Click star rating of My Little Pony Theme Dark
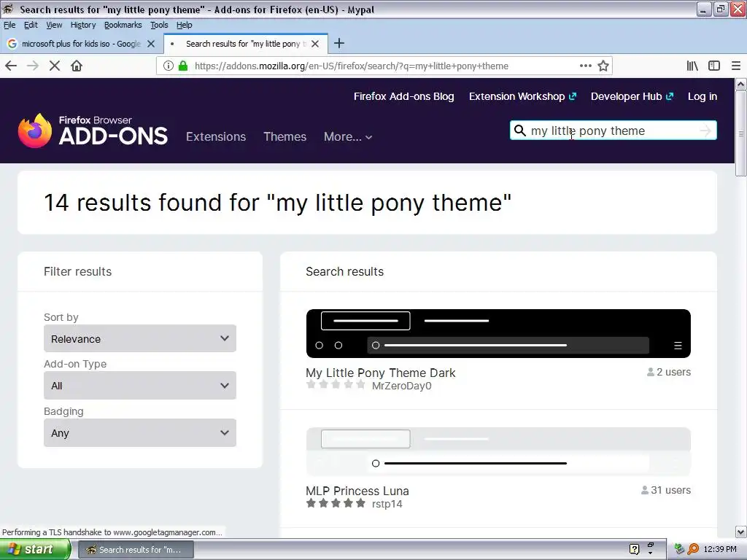This screenshot has height=560, width=747. 336,385
